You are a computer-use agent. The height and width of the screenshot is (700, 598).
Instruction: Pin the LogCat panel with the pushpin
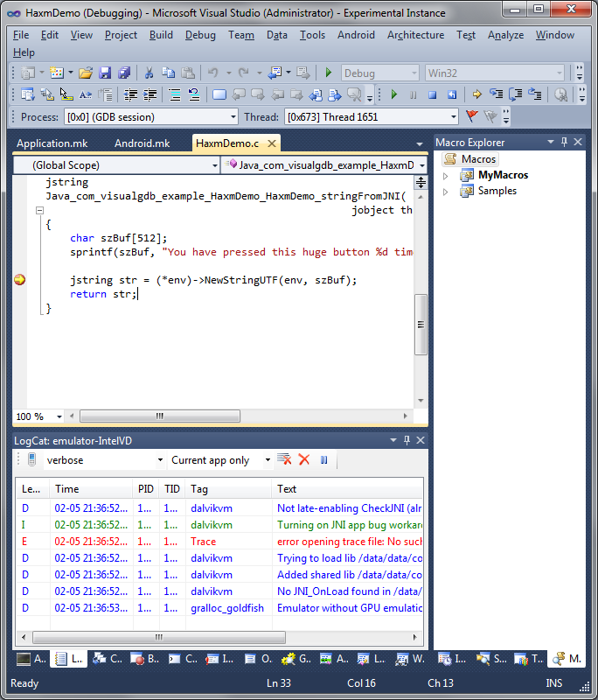coord(407,440)
